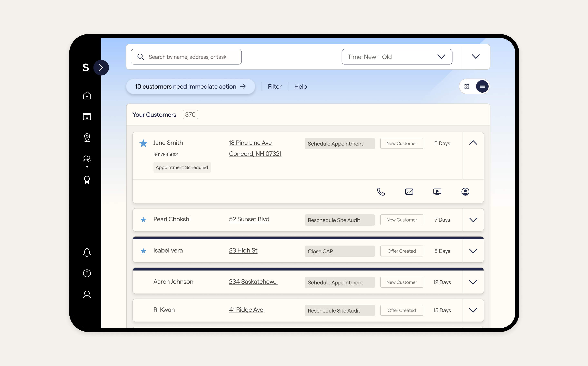The width and height of the screenshot is (588, 366).
Task: Toggle the favorite star for Pearl Chokshi
Action: click(143, 220)
